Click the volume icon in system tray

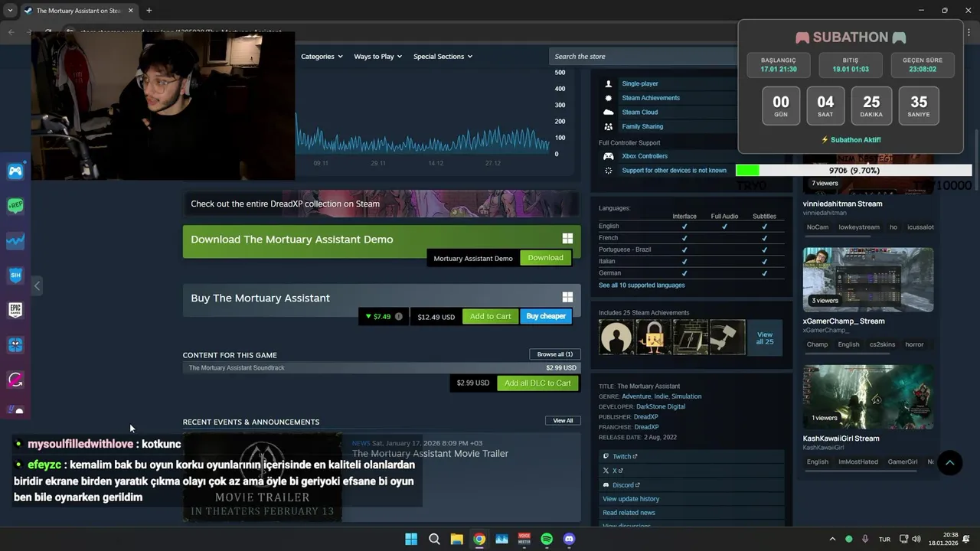click(x=916, y=539)
